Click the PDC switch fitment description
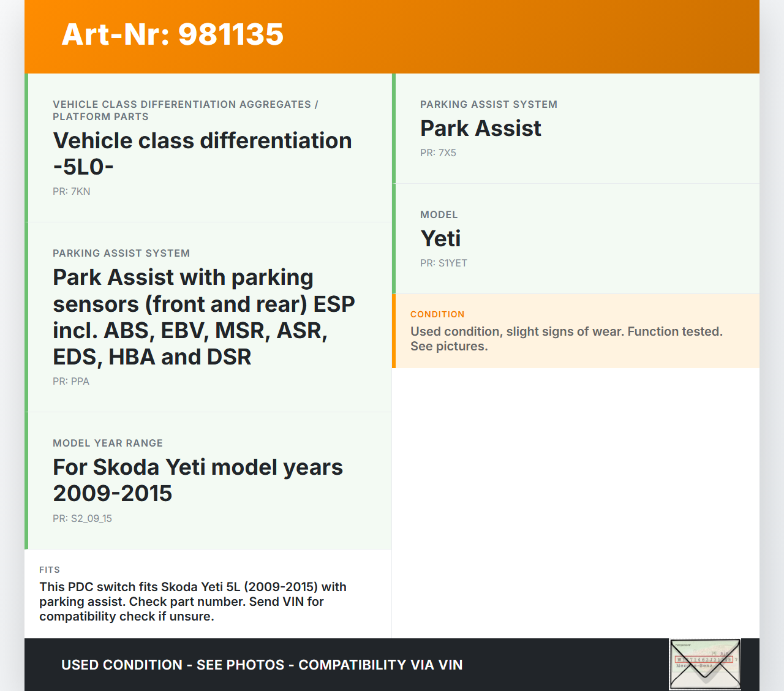 (192, 602)
